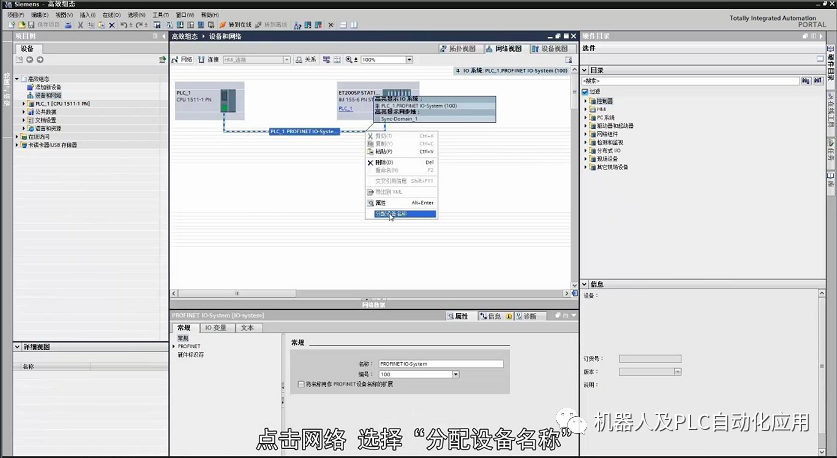The width and height of the screenshot is (837, 458).
Task: Click the 关系 relations toolbar button
Action: [x=306, y=60]
